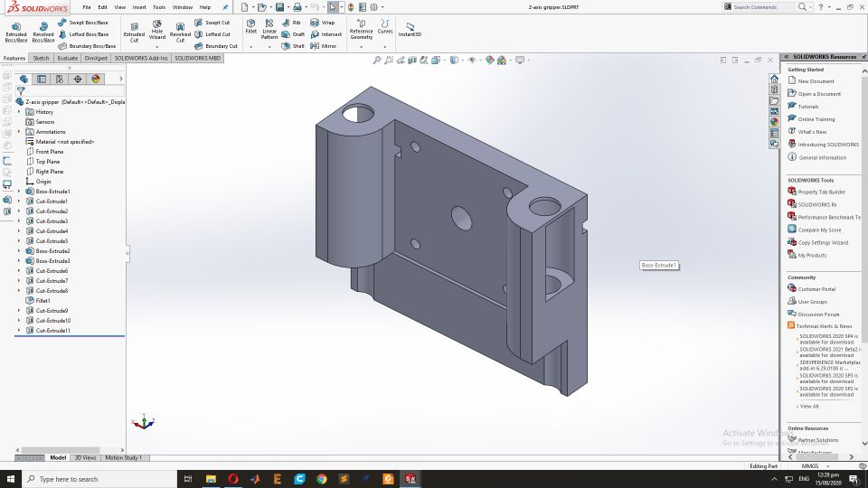868x488 pixels.
Task: Select the Extruded Boss/Base tool
Action: [x=16, y=33]
